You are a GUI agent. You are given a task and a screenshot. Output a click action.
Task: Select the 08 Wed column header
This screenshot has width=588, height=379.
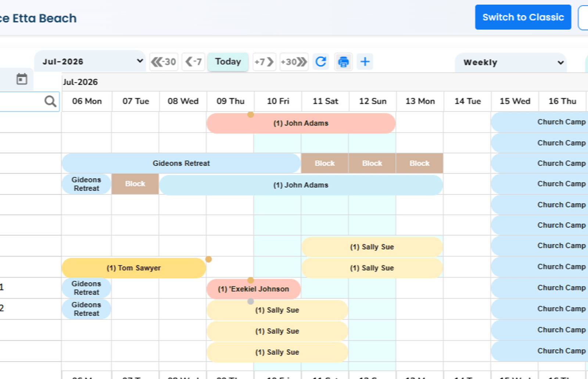183,101
